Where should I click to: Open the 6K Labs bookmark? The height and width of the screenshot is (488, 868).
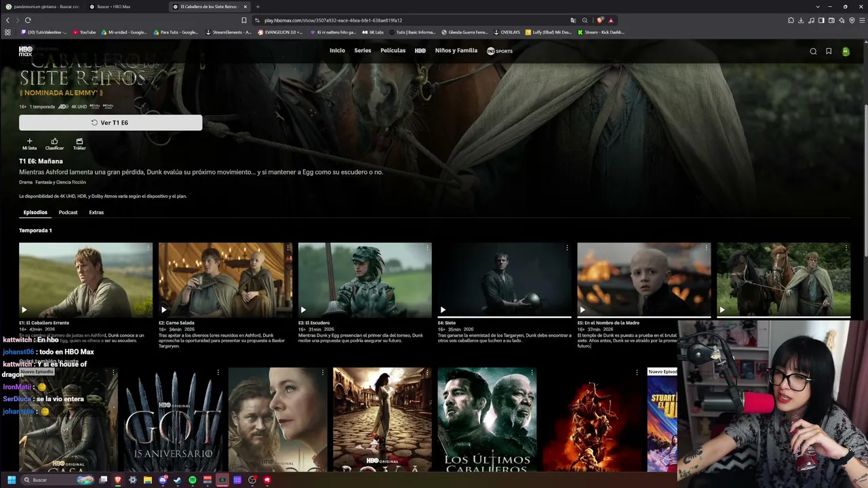[373, 32]
